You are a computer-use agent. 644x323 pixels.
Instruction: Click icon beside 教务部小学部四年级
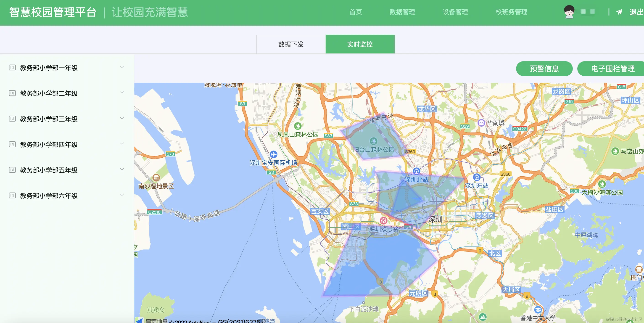(12, 144)
